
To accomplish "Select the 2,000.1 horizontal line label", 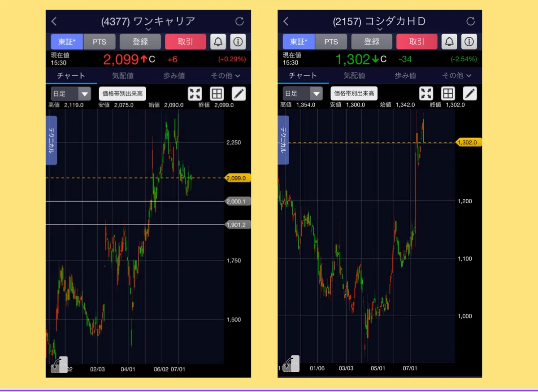I will 237,201.
